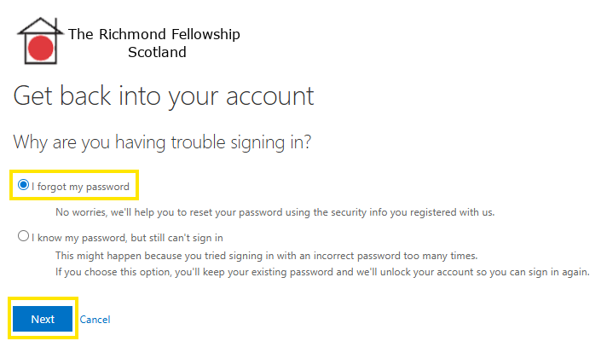Click the Cancel link
The width and height of the screenshot is (607, 364).
pos(95,320)
